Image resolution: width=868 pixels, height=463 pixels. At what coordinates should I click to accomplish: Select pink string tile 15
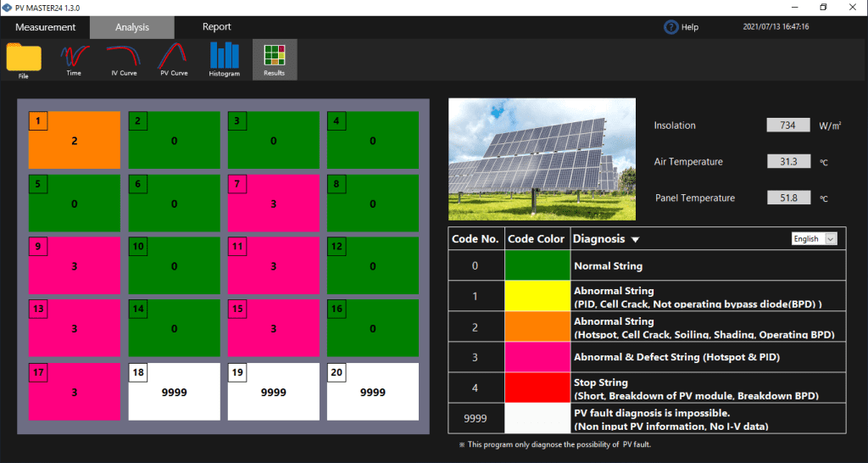(x=274, y=328)
